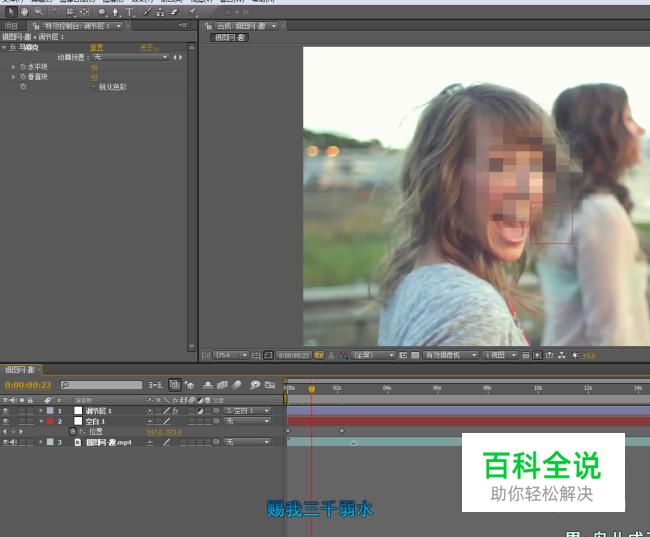This screenshot has width=650, height=537.
Task: Collapse the 马赛克 effect group
Action: click(x=4, y=47)
